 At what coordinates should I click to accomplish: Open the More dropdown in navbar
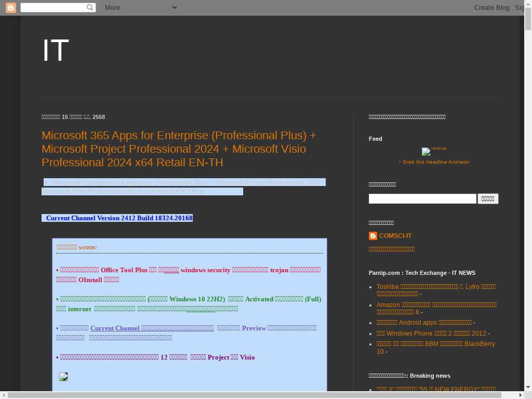tap(141, 7)
